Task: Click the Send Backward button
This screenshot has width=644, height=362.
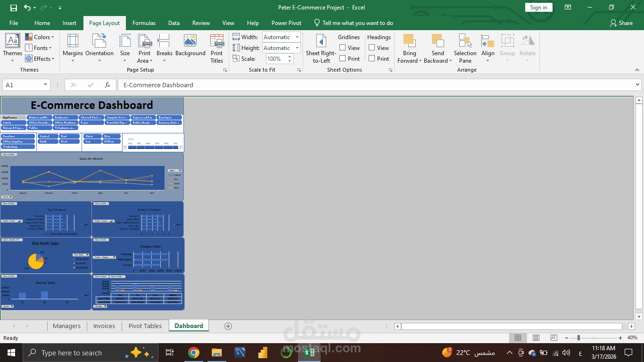Action: 438,48
